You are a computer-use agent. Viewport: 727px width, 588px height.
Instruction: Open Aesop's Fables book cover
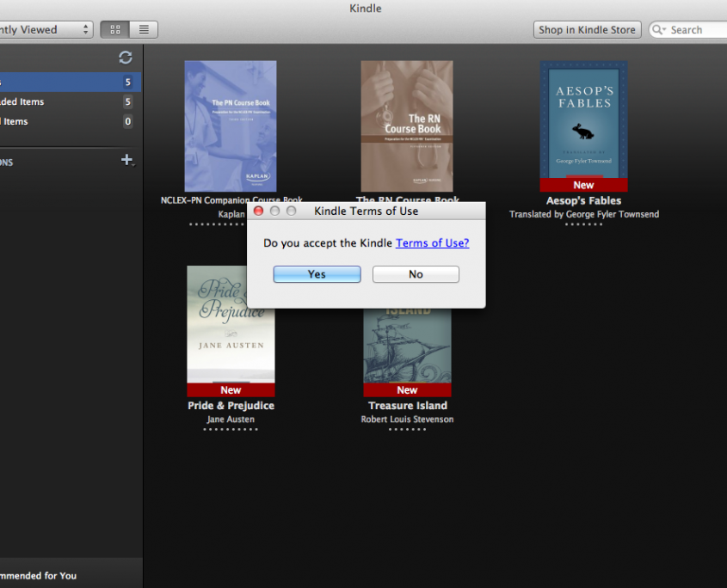(x=583, y=120)
